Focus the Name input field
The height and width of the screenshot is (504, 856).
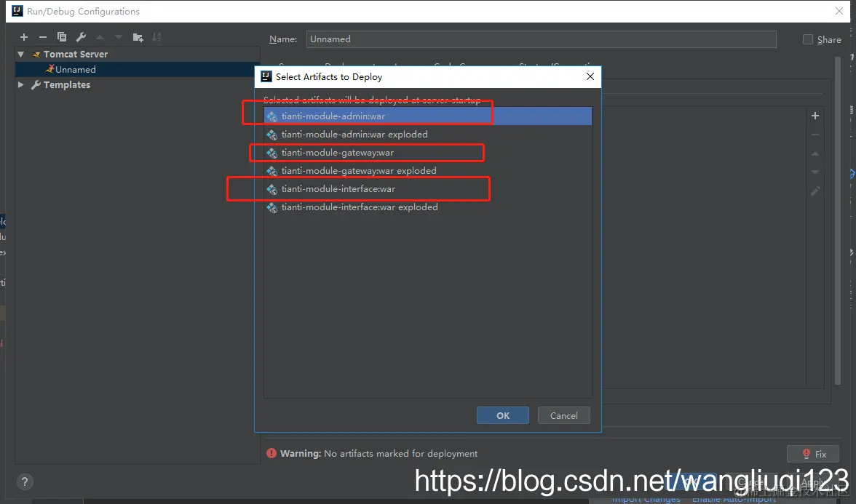tap(541, 39)
